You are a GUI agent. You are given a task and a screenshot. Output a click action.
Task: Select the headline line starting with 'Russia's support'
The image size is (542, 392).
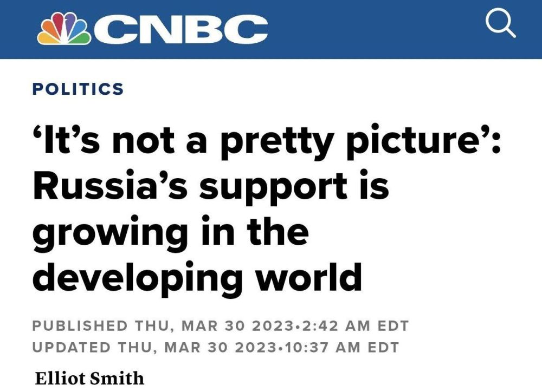210,186
